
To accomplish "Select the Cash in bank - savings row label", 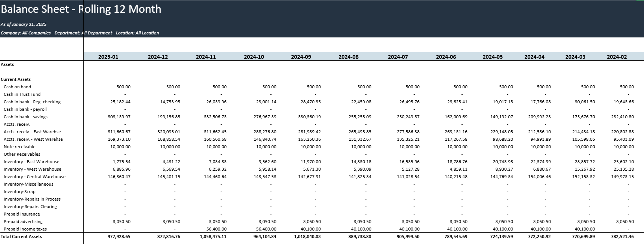I will click(25, 117).
